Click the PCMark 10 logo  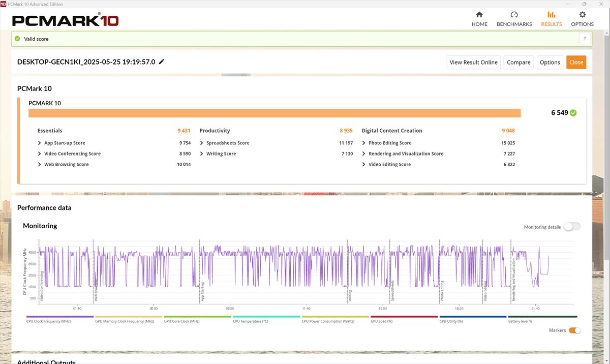66,20
